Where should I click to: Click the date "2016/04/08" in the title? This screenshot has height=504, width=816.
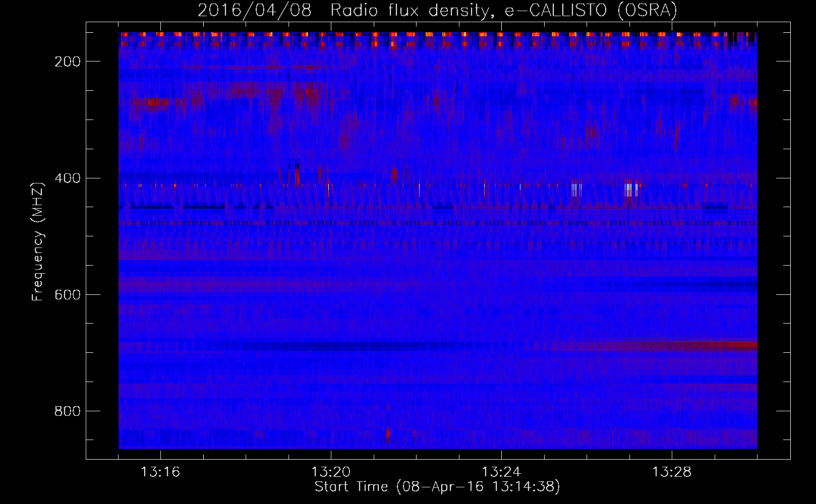tap(254, 11)
